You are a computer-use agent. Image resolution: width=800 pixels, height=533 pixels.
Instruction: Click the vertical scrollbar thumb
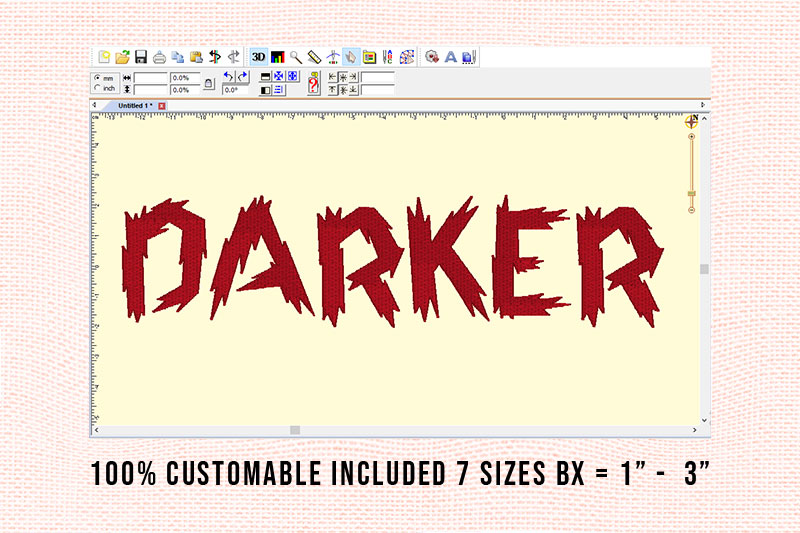coord(704,269)
